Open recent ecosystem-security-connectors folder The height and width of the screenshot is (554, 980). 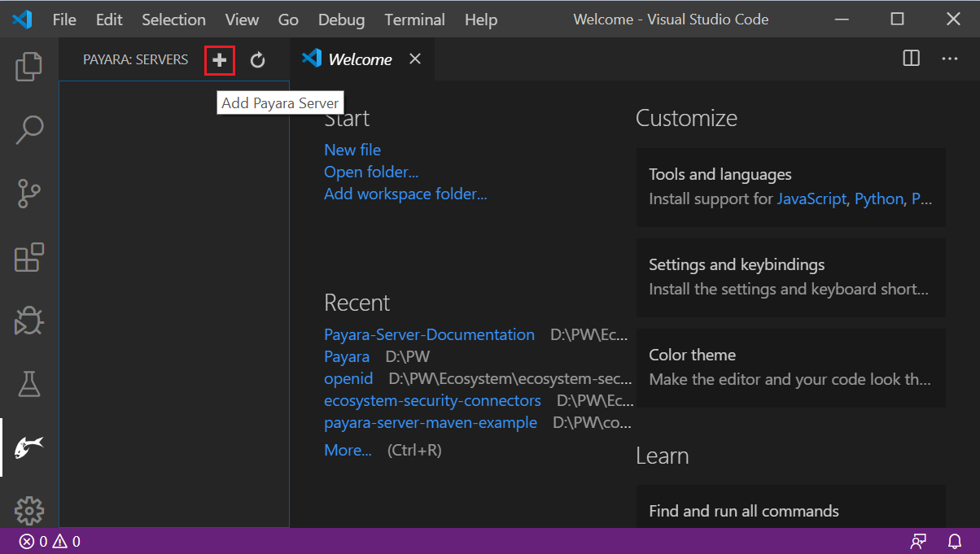click(x=432, y=400)
